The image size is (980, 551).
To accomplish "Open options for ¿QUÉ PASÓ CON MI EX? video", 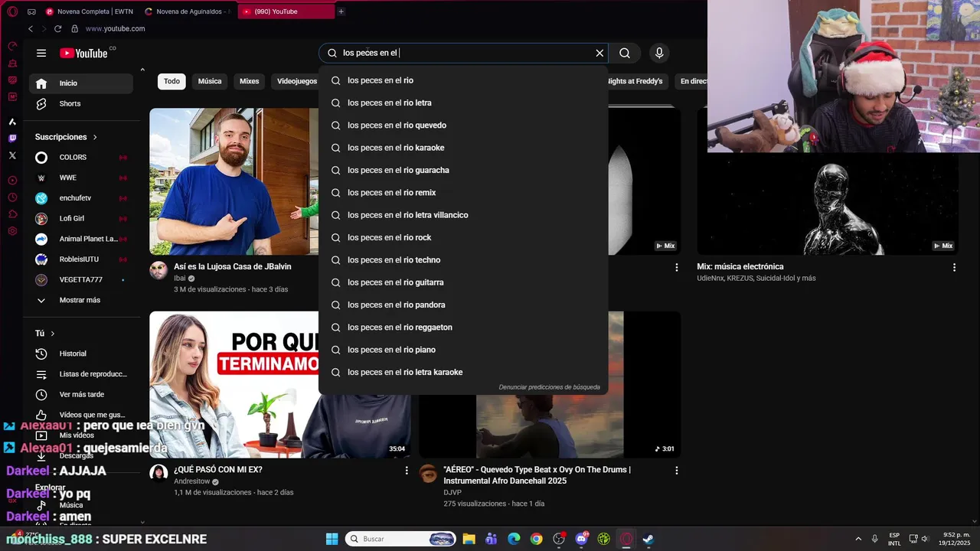I will point(407,471).
